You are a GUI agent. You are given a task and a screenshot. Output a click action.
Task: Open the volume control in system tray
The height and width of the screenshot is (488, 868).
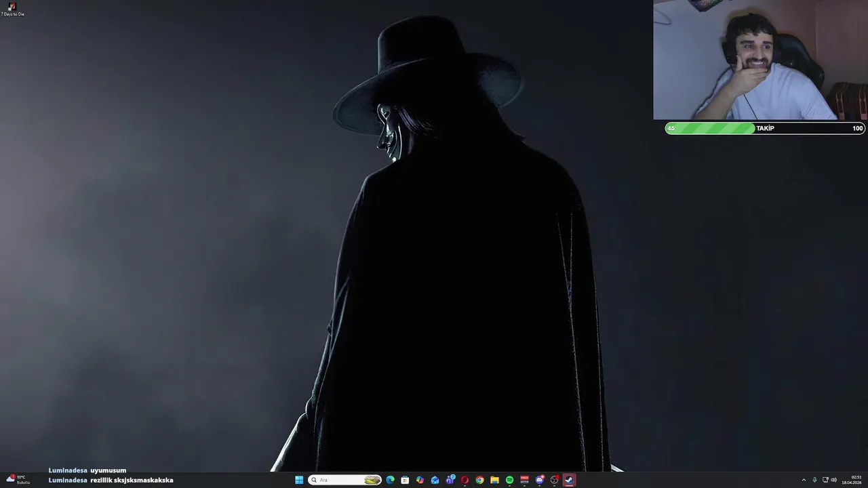833,480
